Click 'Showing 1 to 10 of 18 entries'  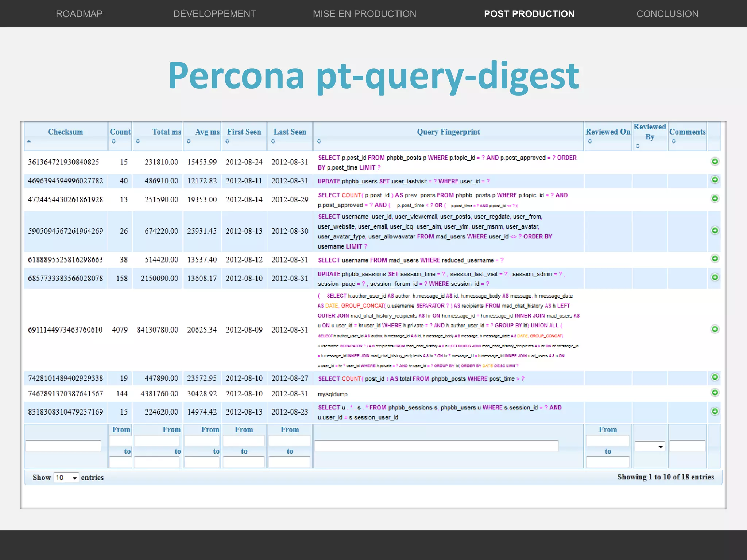pos(666,477)
